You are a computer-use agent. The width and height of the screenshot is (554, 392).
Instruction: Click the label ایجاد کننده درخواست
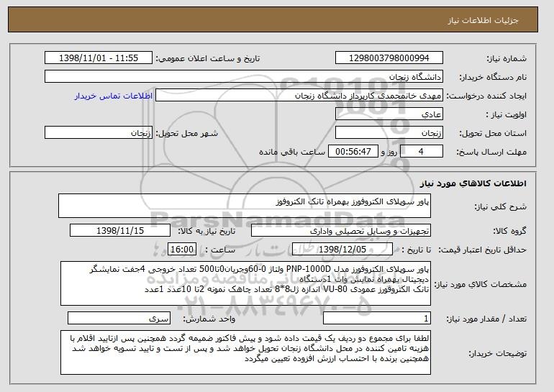click(x=486, y=96)
